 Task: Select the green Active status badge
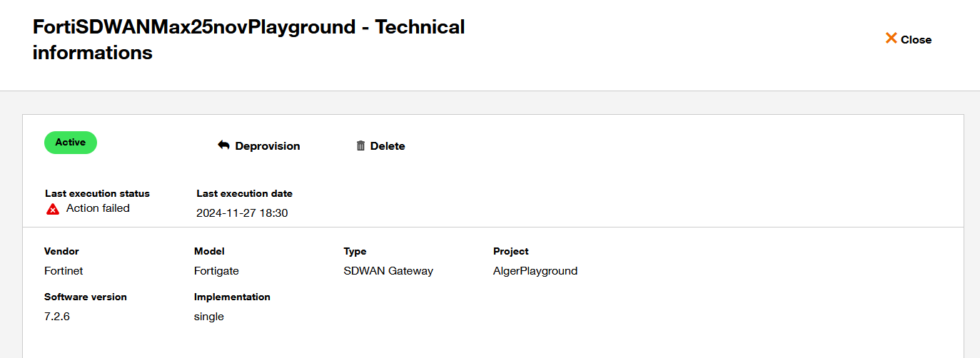[x=71, y=143]
